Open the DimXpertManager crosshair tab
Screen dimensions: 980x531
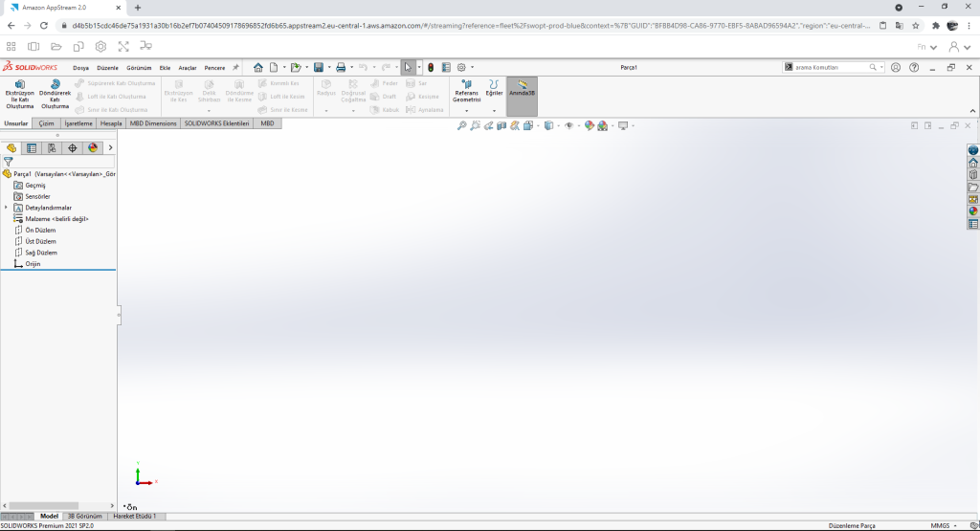(x=73, y=147)
